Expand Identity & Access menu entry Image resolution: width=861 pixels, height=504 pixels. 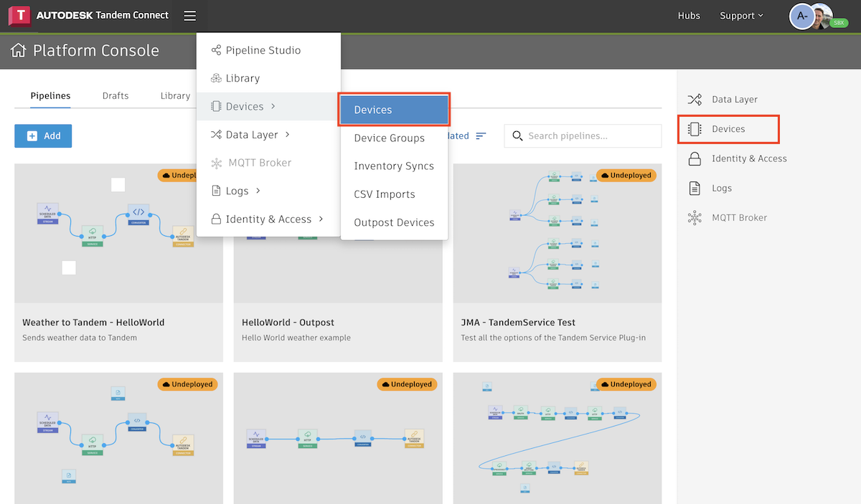pos(268,219)
